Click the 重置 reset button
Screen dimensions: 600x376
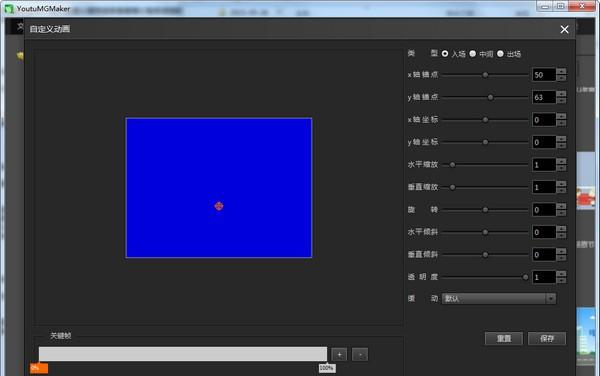point(504,339)
